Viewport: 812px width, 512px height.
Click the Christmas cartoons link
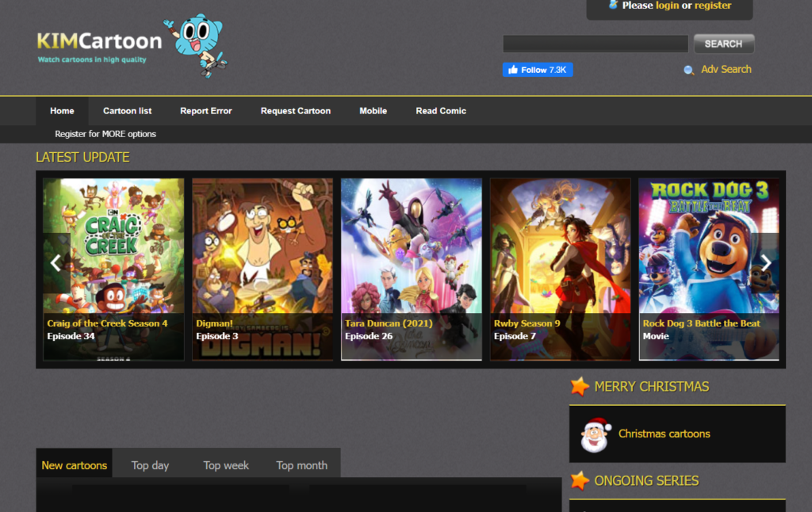point(664,434)
